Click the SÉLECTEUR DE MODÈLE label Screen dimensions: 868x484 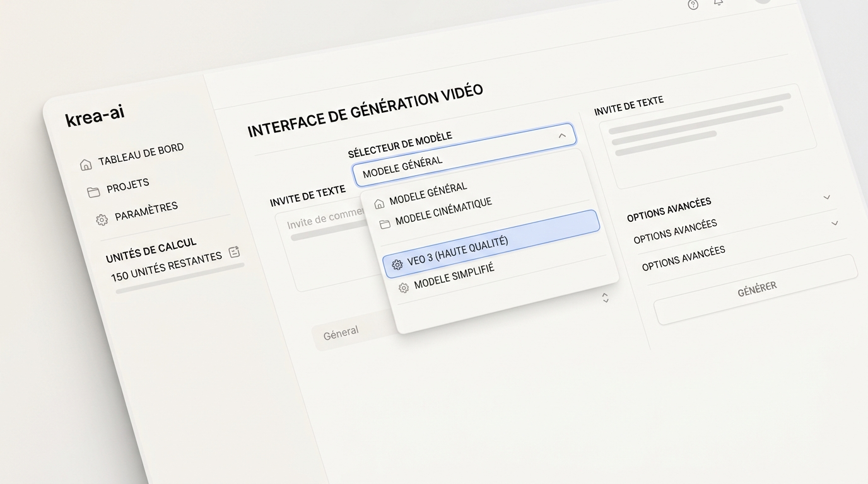pyautogui.click(x=400, y=145)
